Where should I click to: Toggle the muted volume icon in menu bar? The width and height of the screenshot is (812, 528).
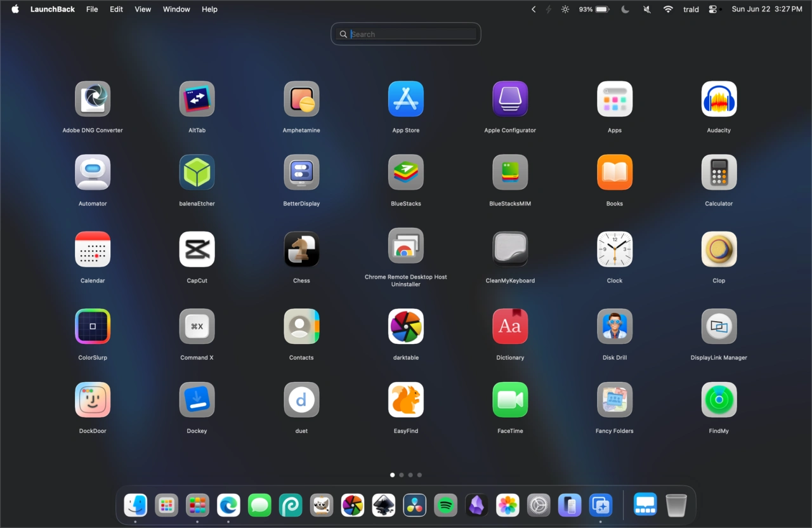[647, 10]
